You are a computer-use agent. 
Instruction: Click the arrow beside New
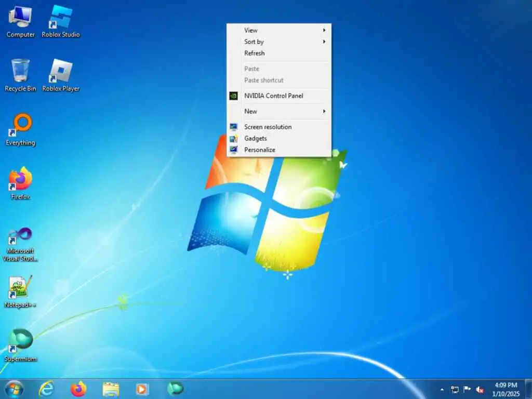click(x=324, y=111)
